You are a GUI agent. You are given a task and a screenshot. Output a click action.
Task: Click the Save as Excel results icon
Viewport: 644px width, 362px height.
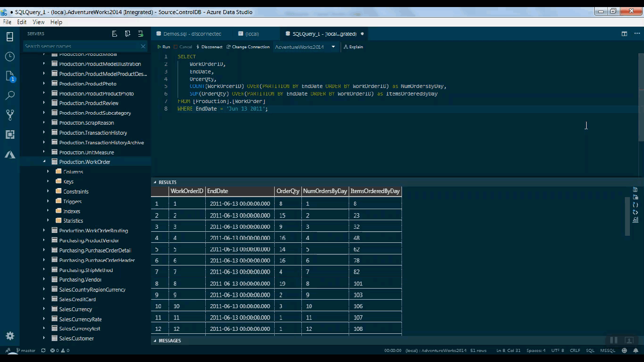pyautogui.click(x=635, y=197)
